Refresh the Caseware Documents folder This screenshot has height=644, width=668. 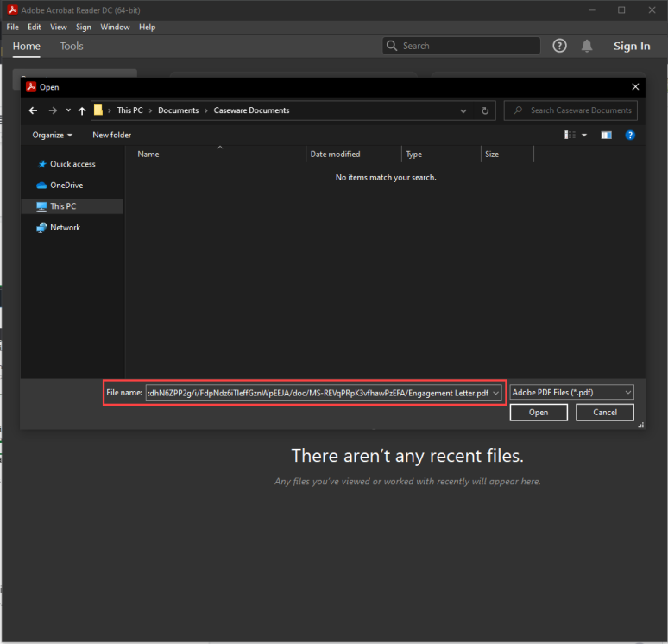tap(485, 110)
